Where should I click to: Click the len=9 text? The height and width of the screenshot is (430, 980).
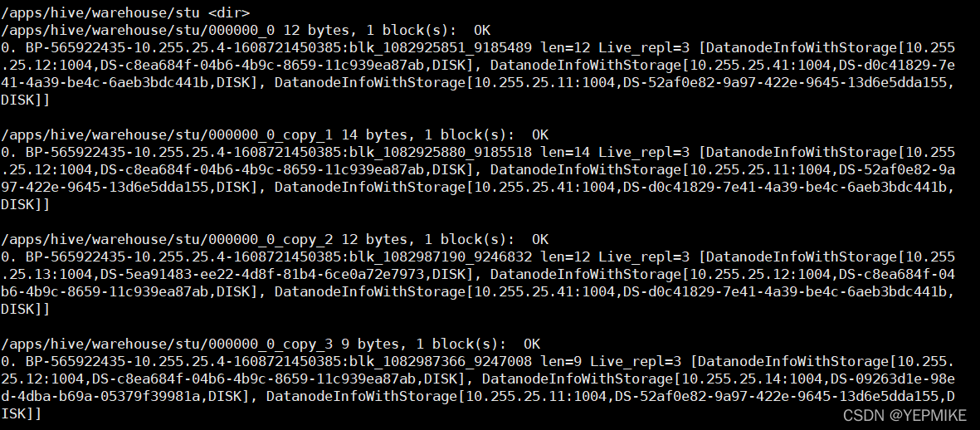click(x=560, y=361)
